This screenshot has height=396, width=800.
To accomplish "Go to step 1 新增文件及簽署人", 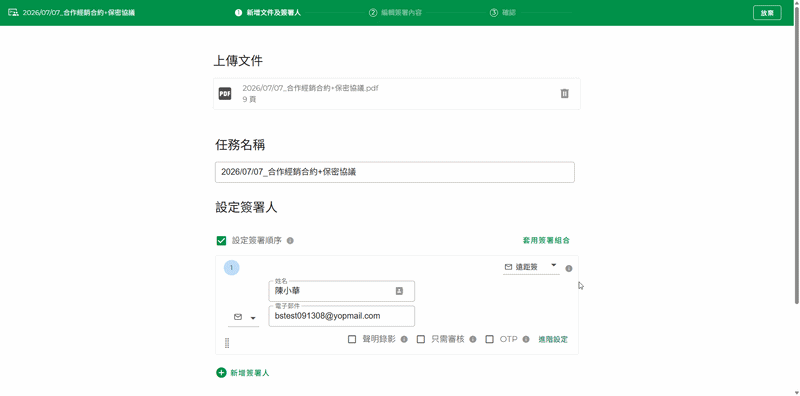I will coord(268,13).
